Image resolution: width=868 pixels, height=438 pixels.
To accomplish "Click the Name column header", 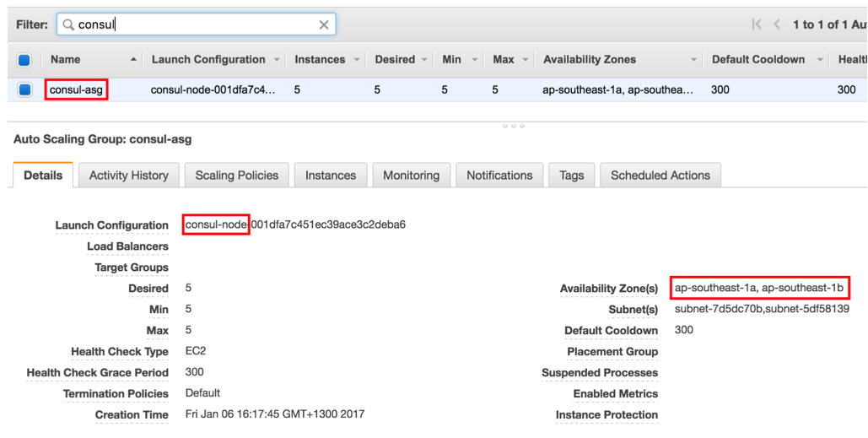I will (65, 59).
